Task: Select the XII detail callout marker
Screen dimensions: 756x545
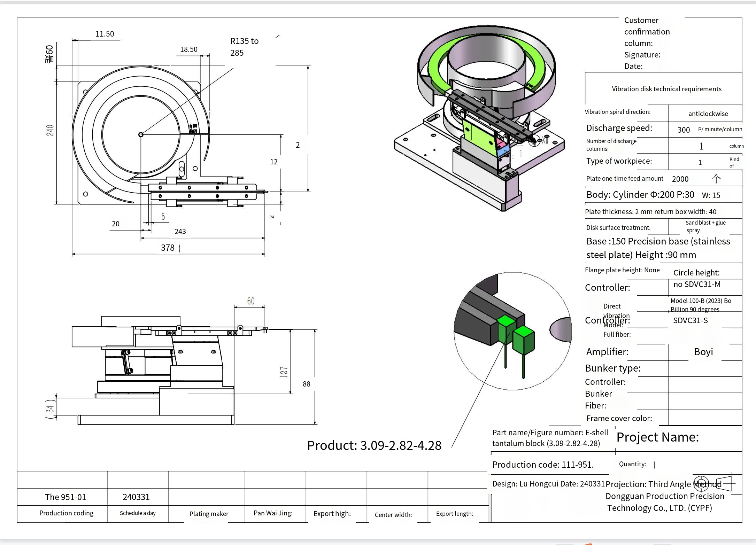Action: pos(546,139)
